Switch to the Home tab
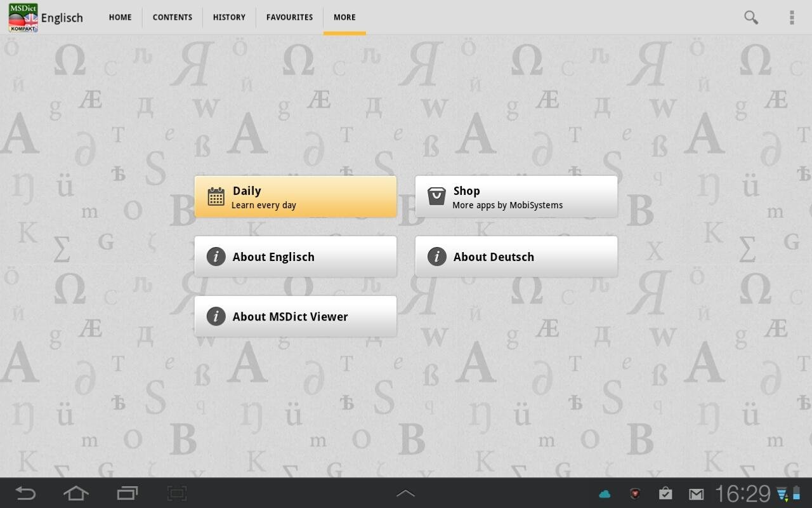The height and width of the screenshot is (508, 812). pyautogui.click(x=120, y=17)
